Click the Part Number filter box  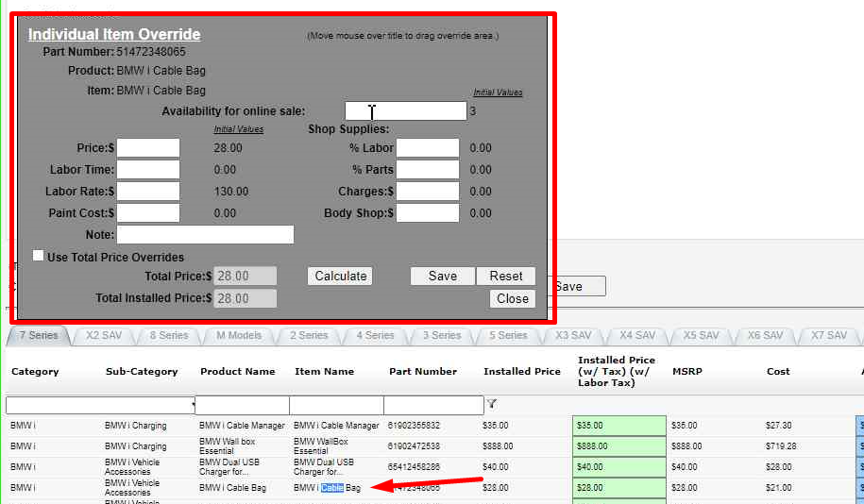coord(433,405)
